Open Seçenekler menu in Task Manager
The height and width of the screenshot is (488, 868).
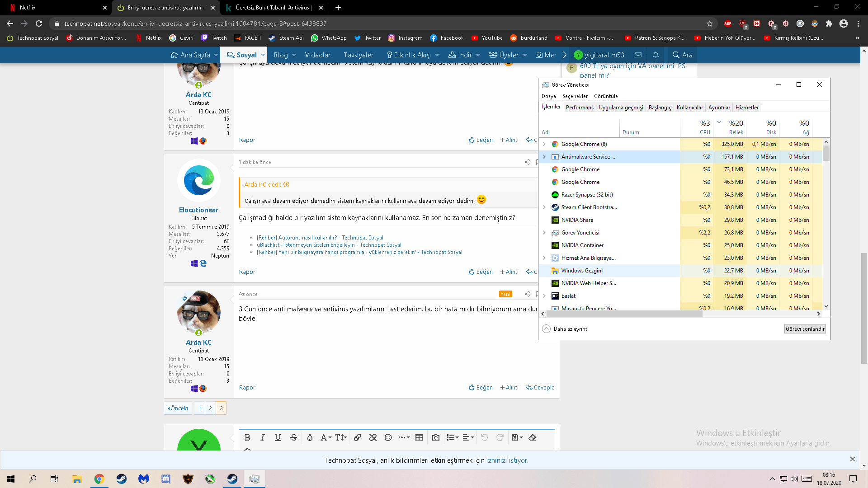pos(575,96)
